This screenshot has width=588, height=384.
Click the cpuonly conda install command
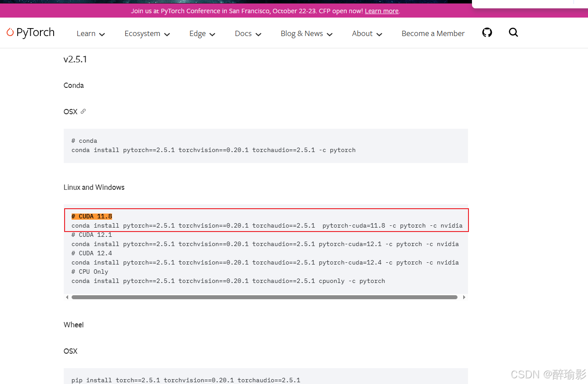[228, 281]
